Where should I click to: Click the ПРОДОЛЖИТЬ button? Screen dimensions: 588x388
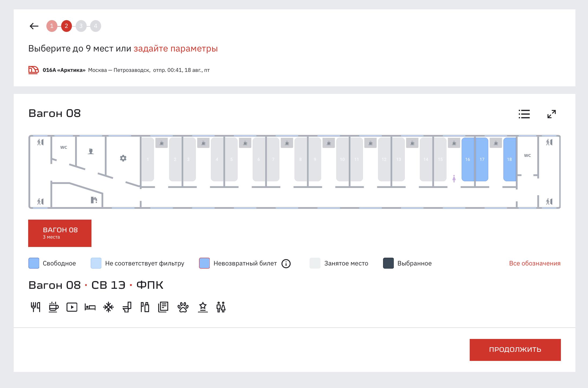click(x=515, y=350)
